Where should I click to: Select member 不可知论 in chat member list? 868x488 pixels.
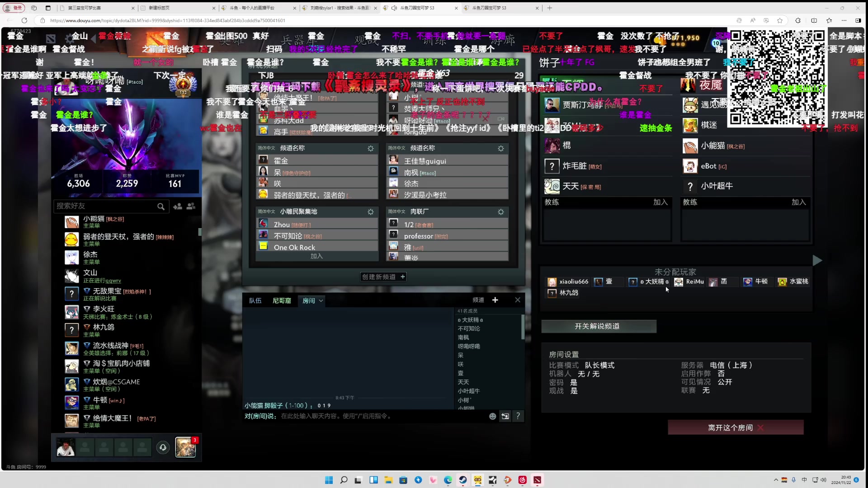(x=469, y=328)
